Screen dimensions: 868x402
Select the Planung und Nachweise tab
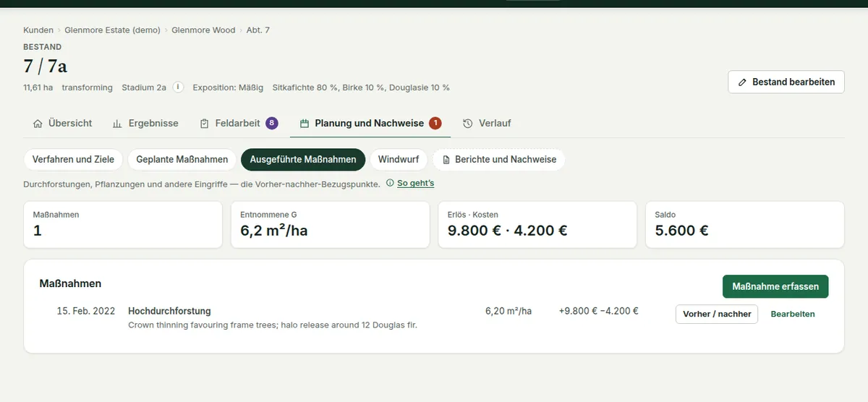pos(370,124)
